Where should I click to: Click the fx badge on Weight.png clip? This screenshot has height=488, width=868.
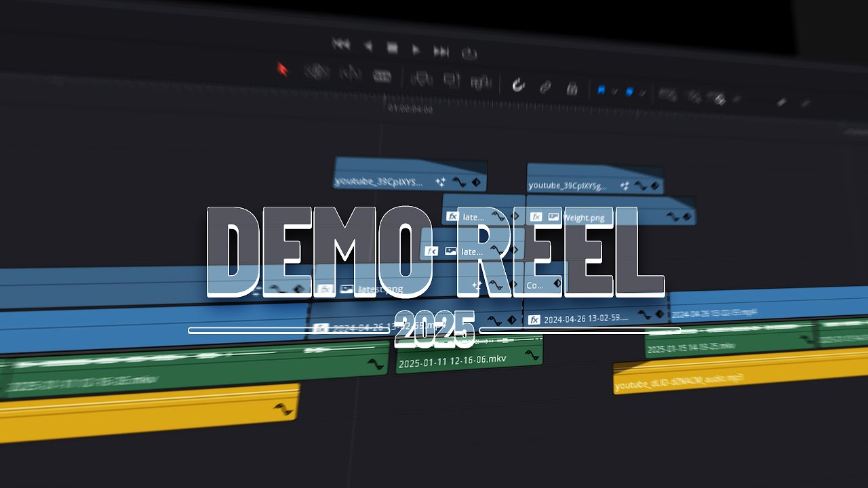pos(536,217)
